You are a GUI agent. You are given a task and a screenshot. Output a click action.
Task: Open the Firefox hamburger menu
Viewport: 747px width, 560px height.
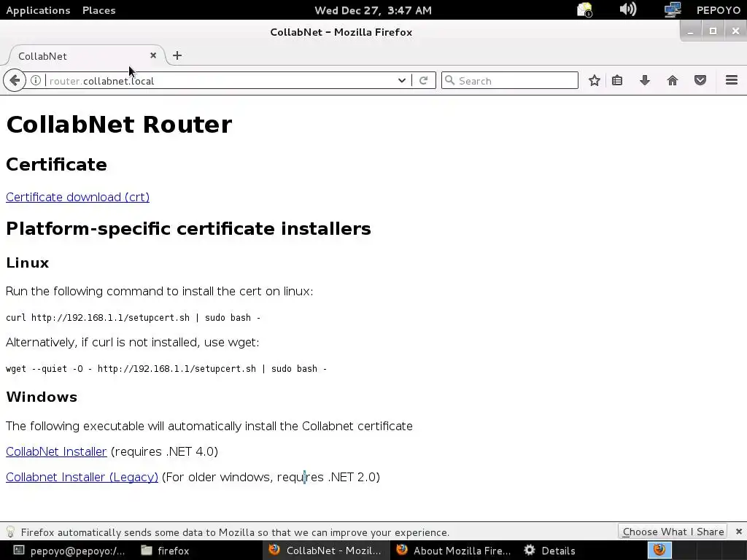(732, 80)
